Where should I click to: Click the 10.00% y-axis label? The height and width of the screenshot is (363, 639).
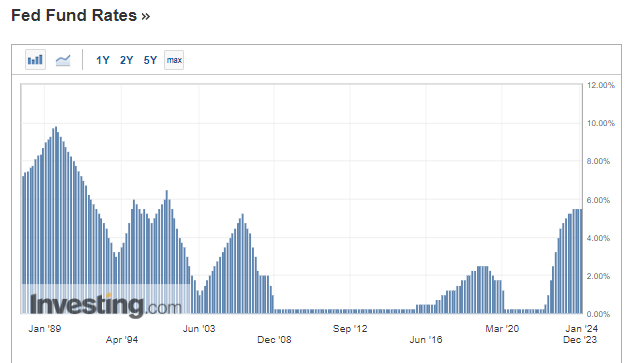pyautogui.click(x=600, y=123)
